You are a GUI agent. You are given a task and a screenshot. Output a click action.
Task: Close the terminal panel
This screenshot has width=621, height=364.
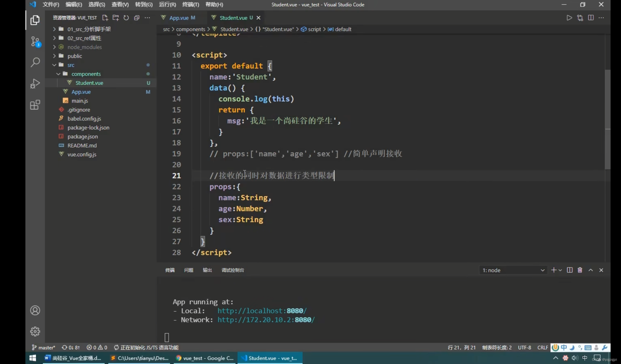click(x=601, y=270)
